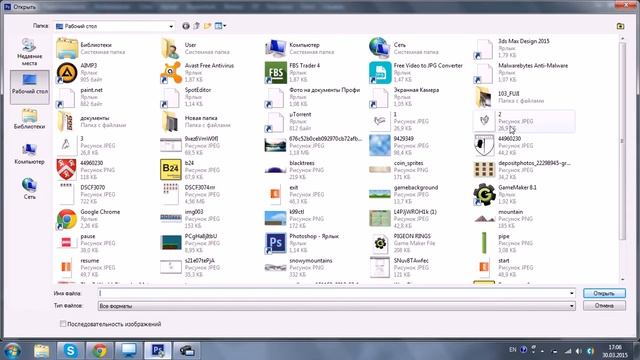Click the Открыть button
The width and height of the screenshot is (640, 360).
tap(604, 293)
